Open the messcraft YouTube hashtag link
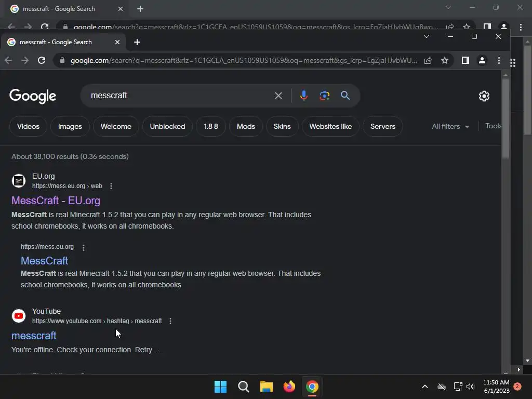Image resolution: width=532 pixels, height=399 pixels. (34, 336)
